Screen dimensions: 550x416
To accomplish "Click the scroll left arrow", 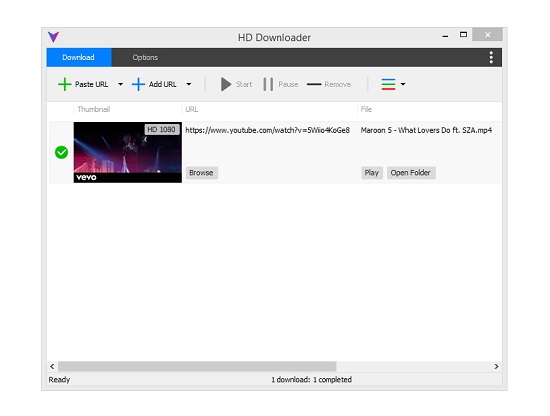I will (52, 366).
